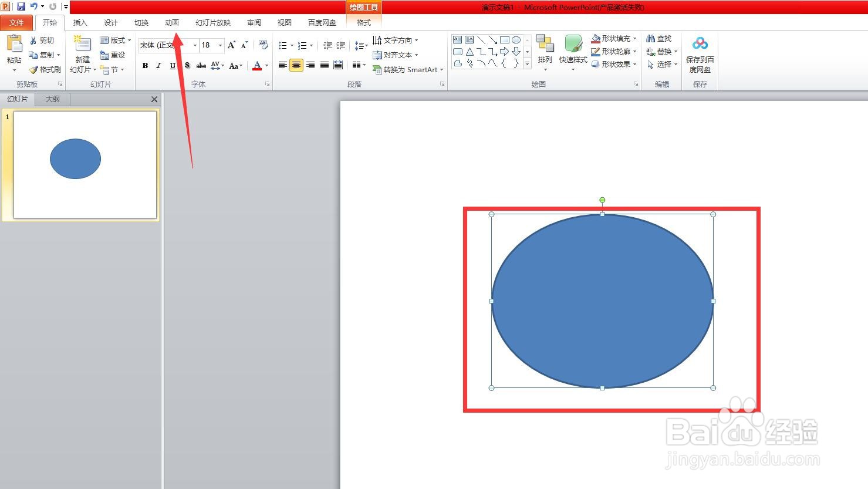
Task: Select the isosceles triangle shape
Action: pyautogui.click(x=470, y=52)
